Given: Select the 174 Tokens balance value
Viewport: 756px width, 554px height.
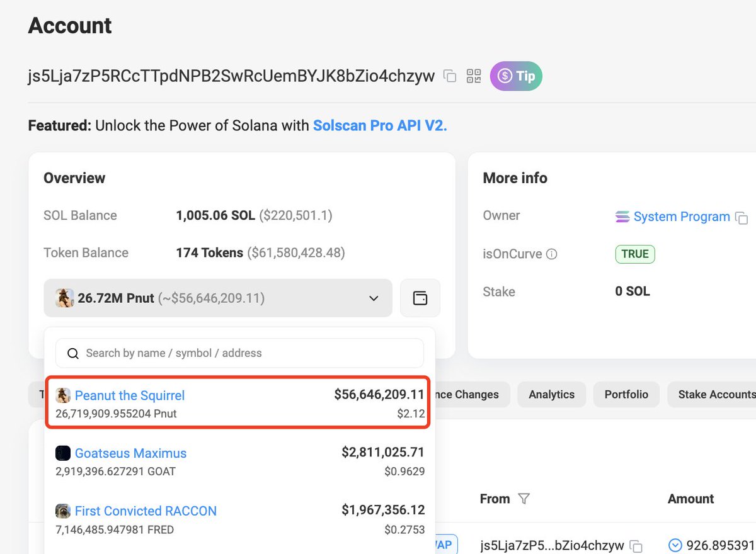Looking at the screenshot, I should pos(209,253).
